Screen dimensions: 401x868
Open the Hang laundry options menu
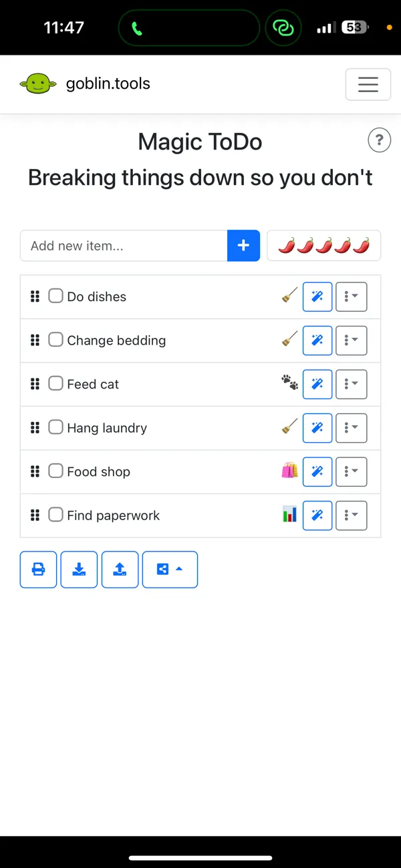pyautogui.click(x=352, y=428)
